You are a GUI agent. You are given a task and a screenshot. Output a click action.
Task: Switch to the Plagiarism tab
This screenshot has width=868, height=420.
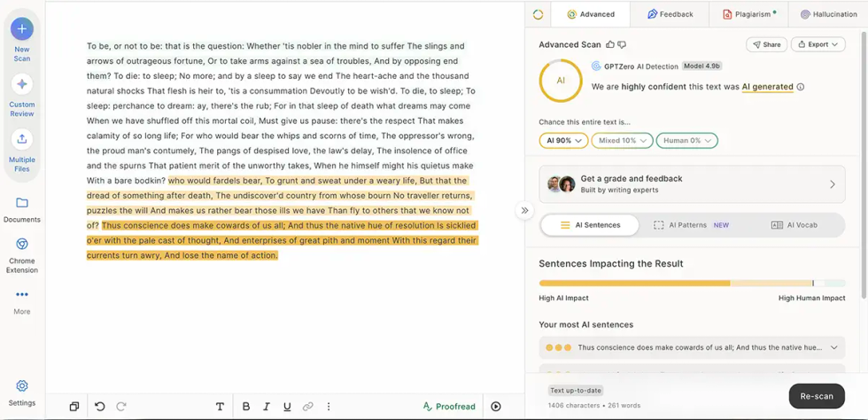(x=749, y=14)
